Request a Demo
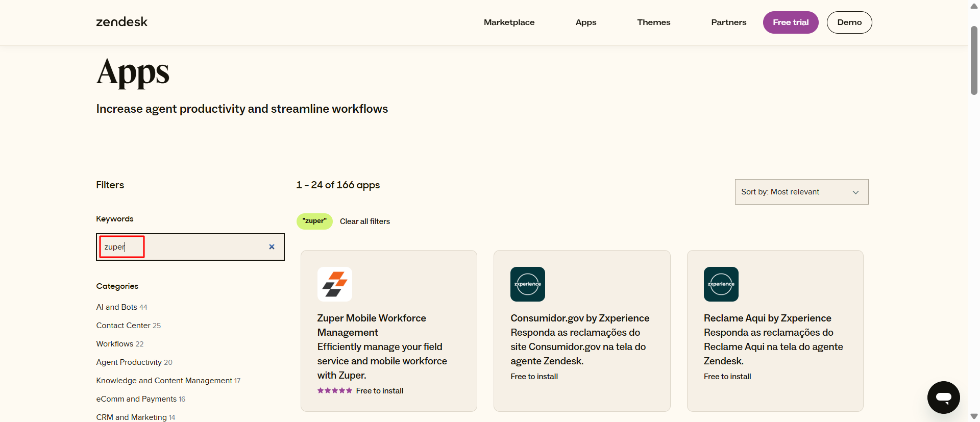This screenshot has width=980, height=422. click(849, 22)
